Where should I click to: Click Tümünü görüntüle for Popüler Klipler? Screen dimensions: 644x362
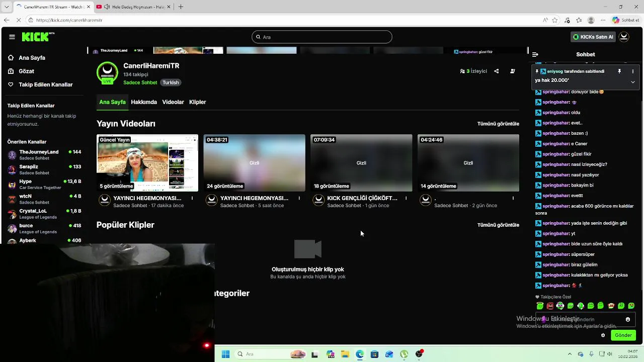click(498, 225)
